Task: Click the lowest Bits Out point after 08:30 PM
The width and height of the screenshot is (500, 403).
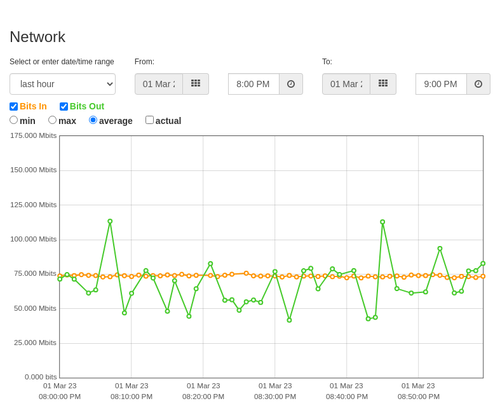Action: (289, 320)
